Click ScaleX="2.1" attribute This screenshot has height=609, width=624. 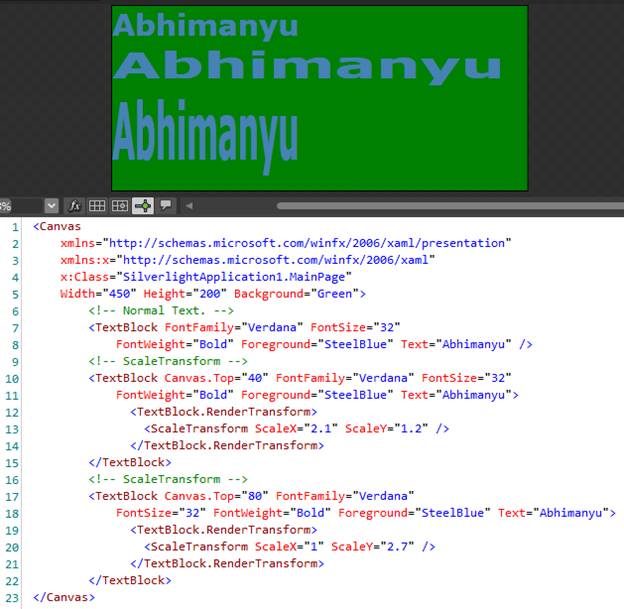pos(296,429)
